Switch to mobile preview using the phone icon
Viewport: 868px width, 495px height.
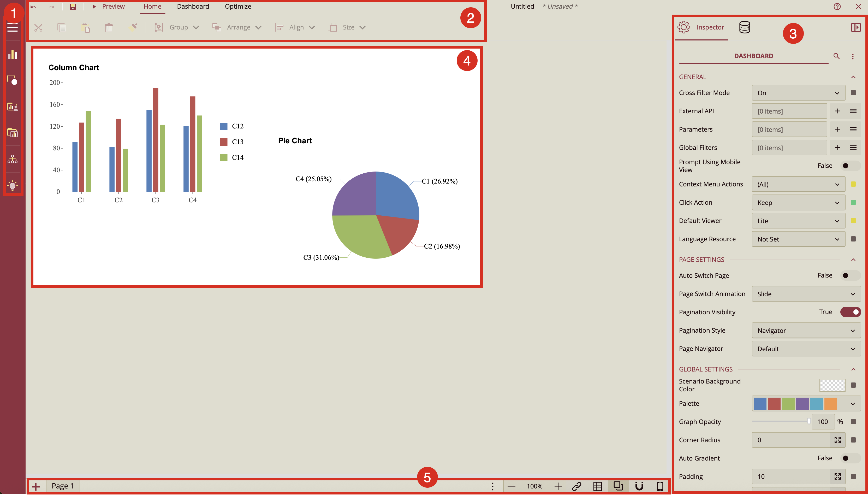tap(659, 486)
